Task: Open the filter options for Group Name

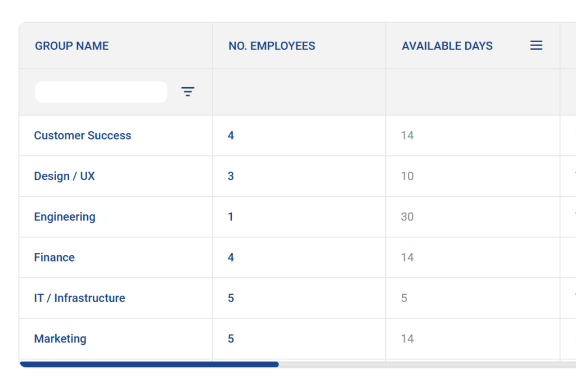Action: pos(187,91)
